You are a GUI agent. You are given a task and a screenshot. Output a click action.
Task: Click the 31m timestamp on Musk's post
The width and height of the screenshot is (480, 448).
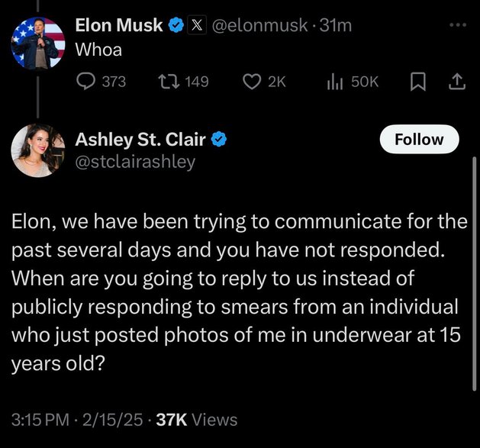336,25
